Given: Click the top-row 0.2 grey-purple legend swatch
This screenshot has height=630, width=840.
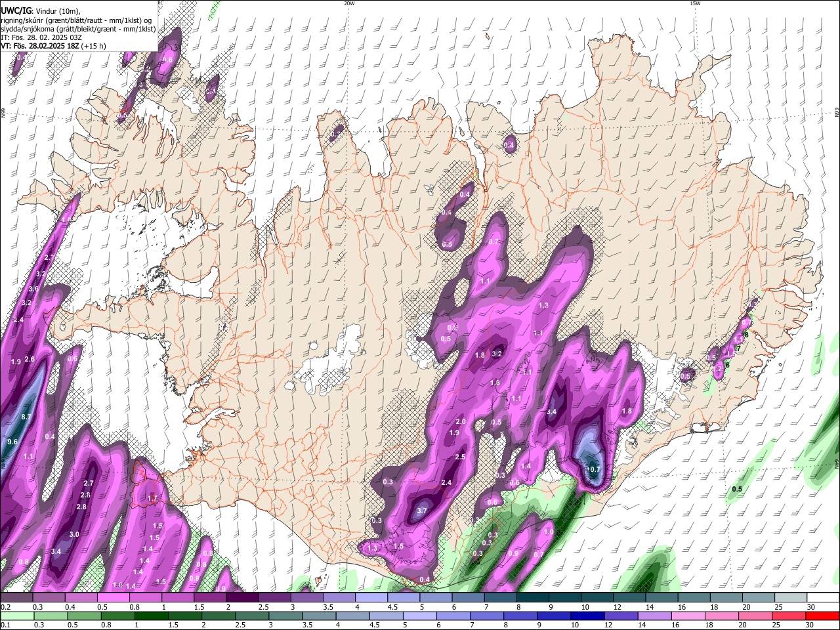Looking at the screenshot, I should click(x=16, y=598).
